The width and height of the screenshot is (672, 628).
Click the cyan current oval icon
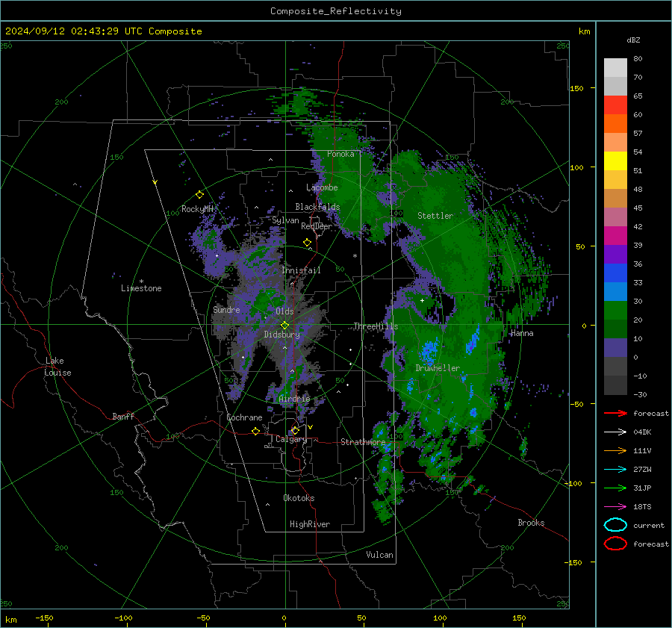tap(615, 525)
